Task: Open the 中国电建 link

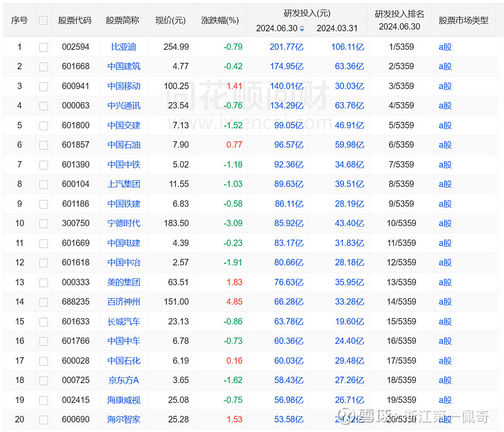Action: coord(123,243)
